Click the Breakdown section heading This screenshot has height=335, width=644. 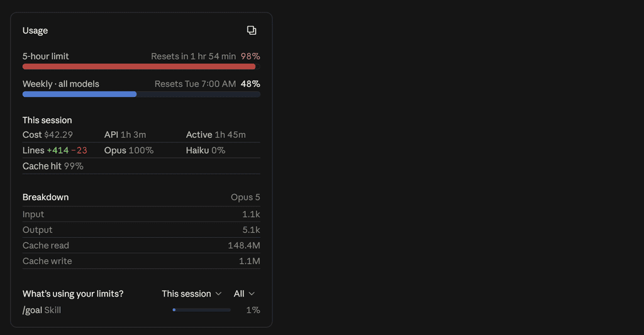click(x=45, y=197)
